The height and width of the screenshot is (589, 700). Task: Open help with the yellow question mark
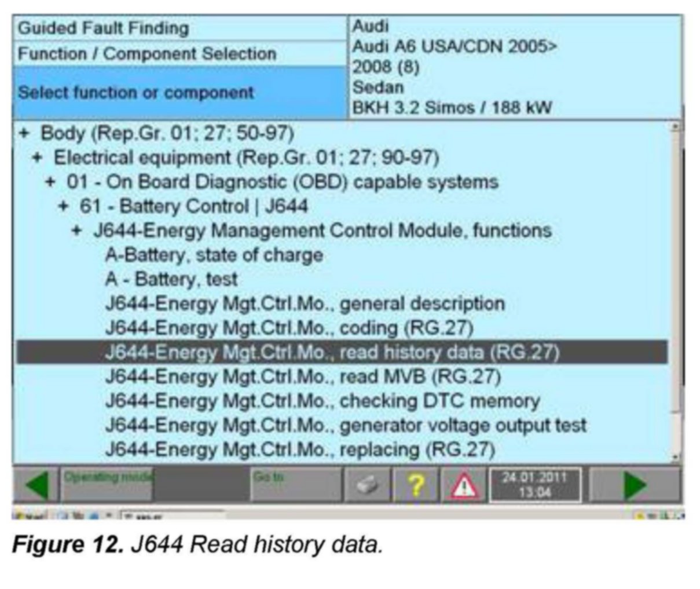coord(416,484)
